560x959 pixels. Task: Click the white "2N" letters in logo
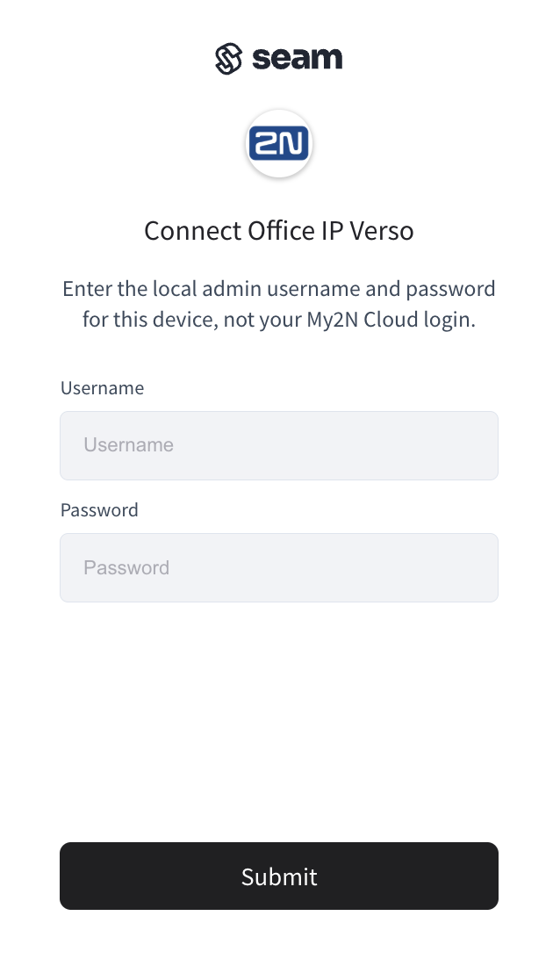point(279,144)
